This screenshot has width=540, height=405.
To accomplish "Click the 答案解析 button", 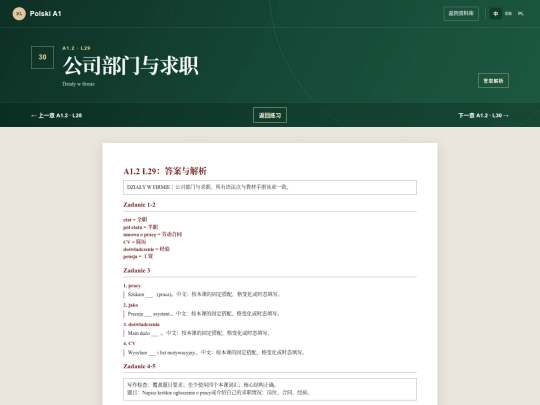I will (493, 81).
